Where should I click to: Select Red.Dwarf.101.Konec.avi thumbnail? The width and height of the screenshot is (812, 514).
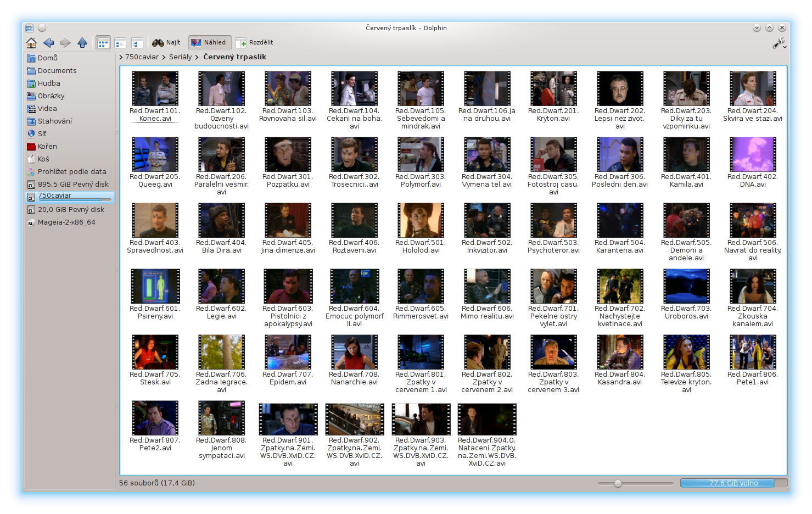pos(155,88)
